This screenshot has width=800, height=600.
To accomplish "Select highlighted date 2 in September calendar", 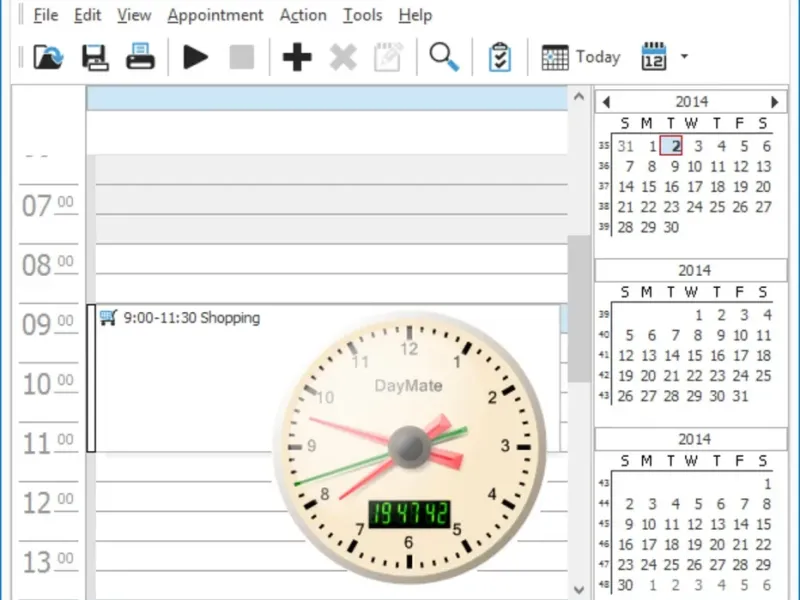I will click(x=671, y=146).
